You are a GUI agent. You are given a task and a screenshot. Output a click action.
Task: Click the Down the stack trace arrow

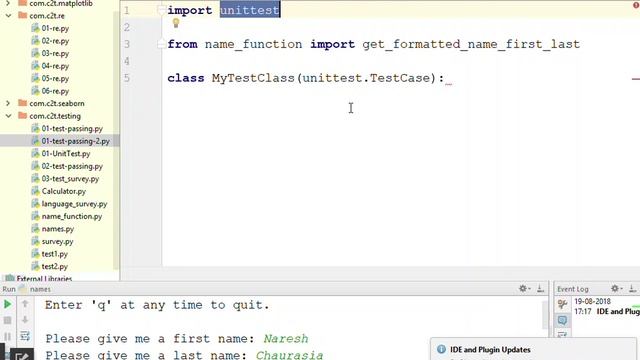point(25,320)
